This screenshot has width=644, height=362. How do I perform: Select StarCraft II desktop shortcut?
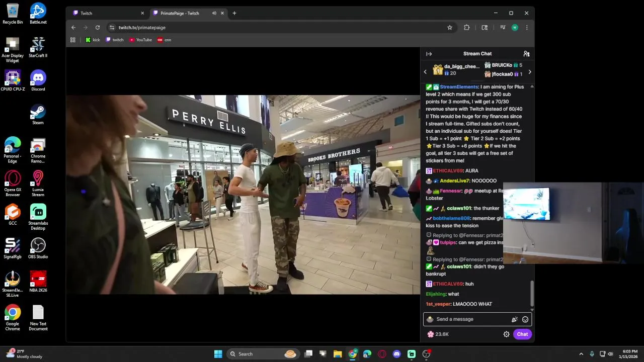point(38,47)
